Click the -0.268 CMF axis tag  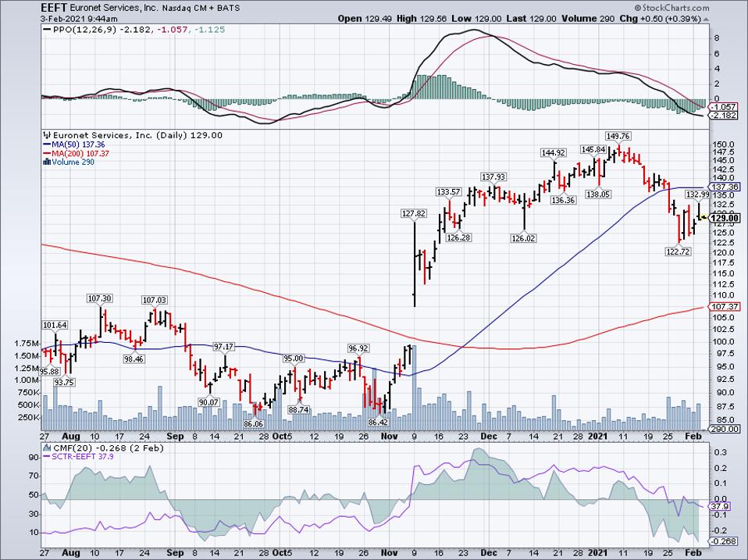point(724,541)
